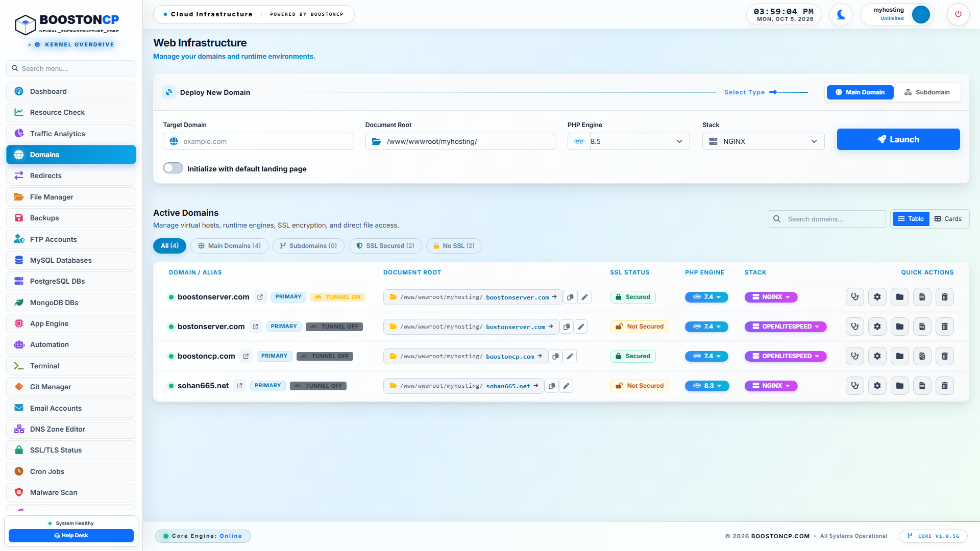Switch domain list to Cards view
This screenshot has width=980, height=551.
[948, 219]
